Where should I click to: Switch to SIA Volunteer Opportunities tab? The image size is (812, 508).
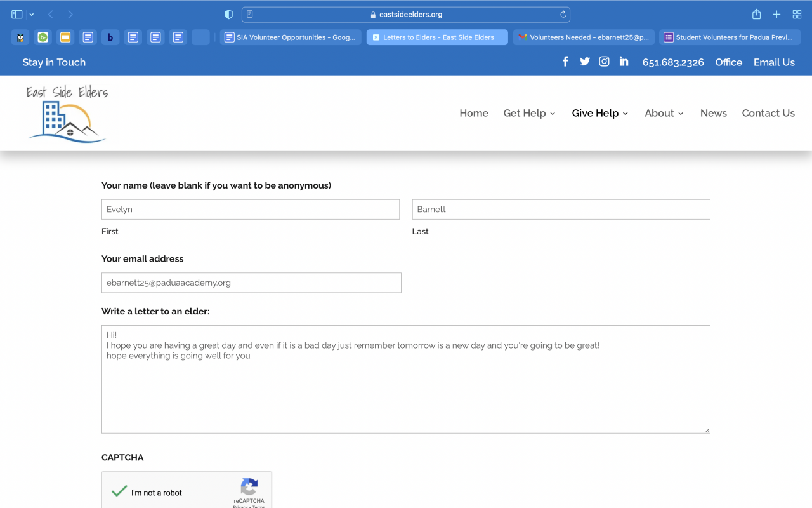click(291, 37)
